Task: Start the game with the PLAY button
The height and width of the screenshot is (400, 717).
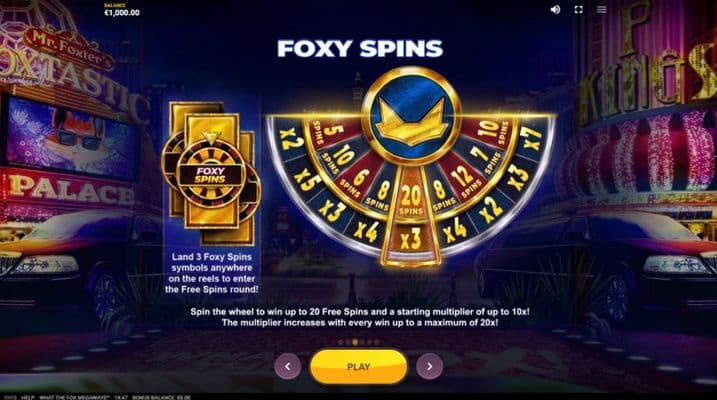Action: pos(358,367)
